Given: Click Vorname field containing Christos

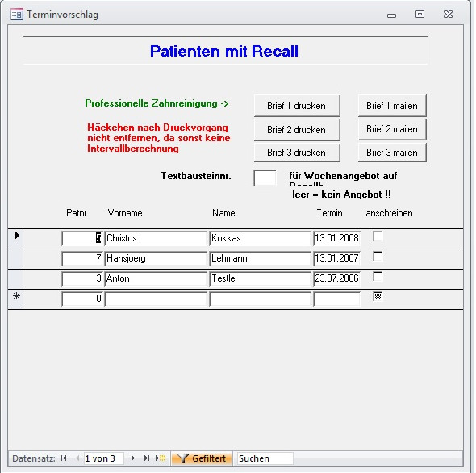Looking at the screenshot, I should pos(156,238).
